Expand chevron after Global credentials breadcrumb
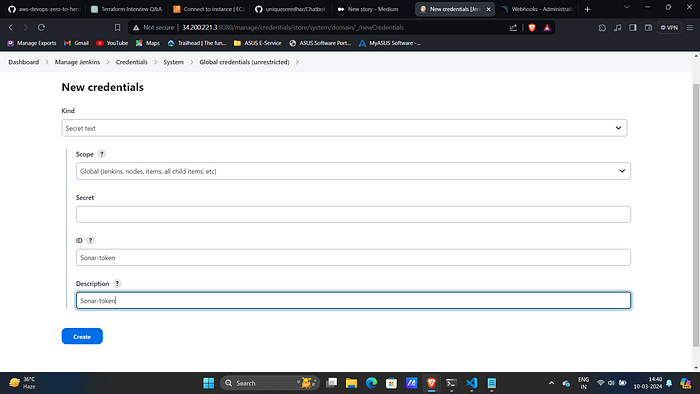This screenshot has width=700, height=394. 297,62
